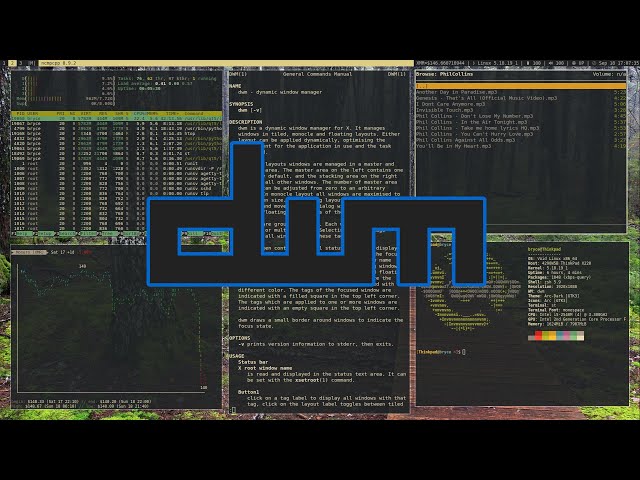Click htop F5 Tree

click(x=109, y=234)
